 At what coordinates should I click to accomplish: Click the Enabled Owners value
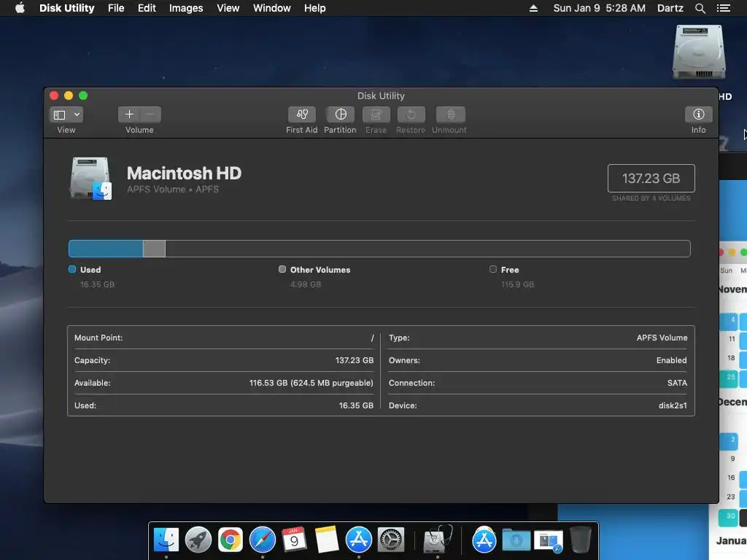671,360
